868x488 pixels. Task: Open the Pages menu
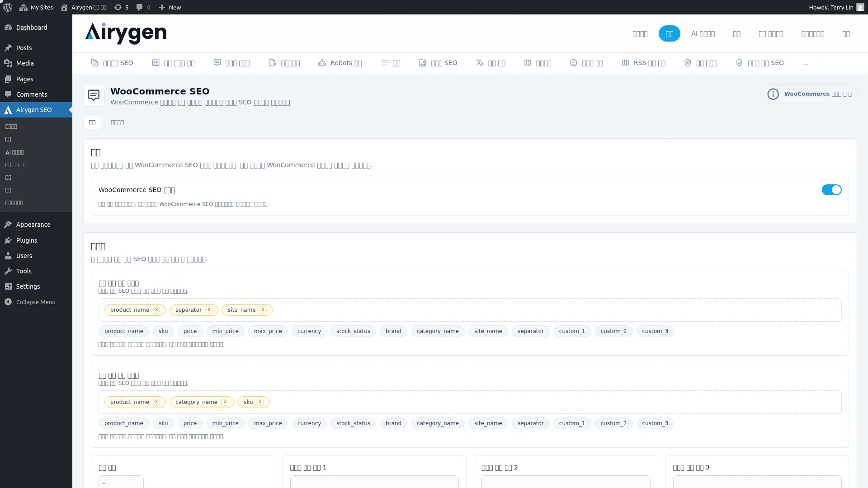36,79
